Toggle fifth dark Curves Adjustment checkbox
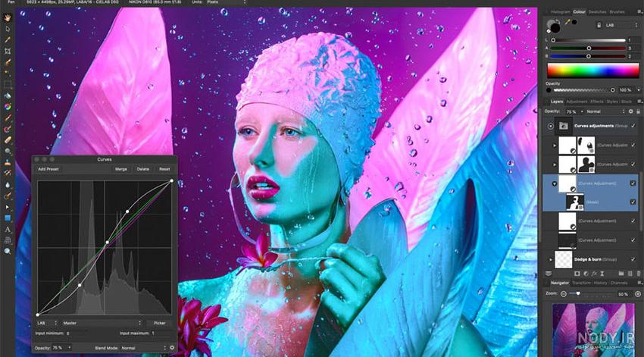This screenshot has width=644, height=357. (x=633, y=240)
